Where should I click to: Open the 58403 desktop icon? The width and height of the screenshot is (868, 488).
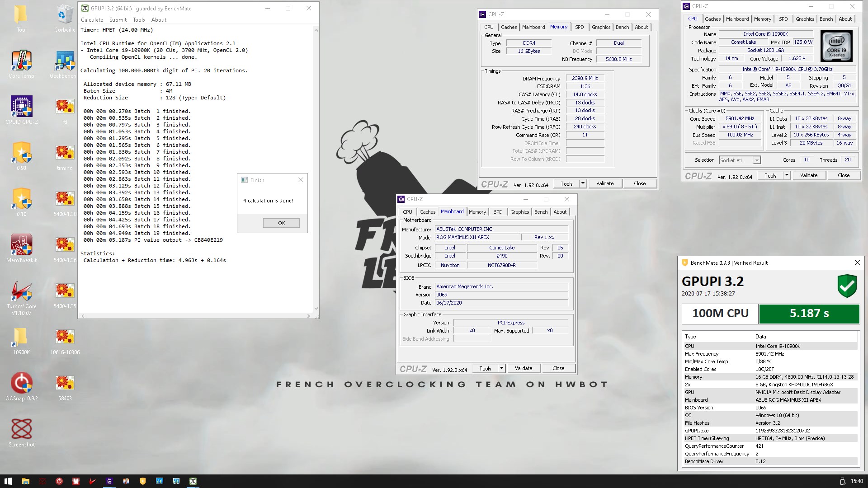[65, 387]
